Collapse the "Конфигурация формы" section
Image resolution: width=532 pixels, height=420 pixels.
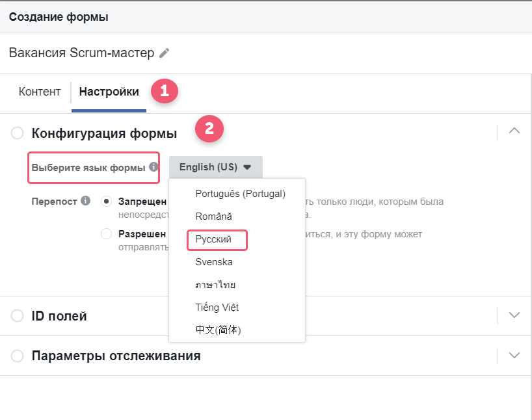514,129
